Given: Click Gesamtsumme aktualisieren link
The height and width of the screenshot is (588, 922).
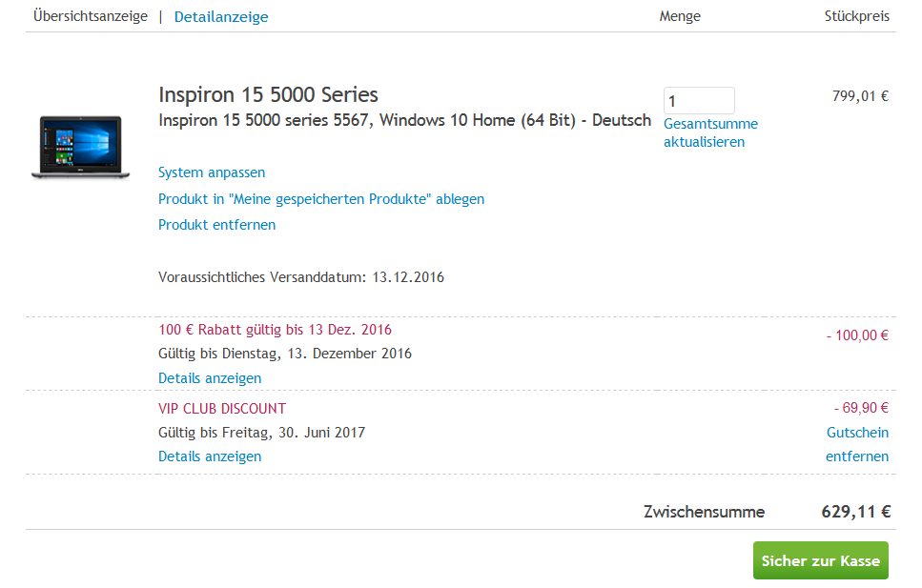Looking at the screenshot, I should point(711,132).
